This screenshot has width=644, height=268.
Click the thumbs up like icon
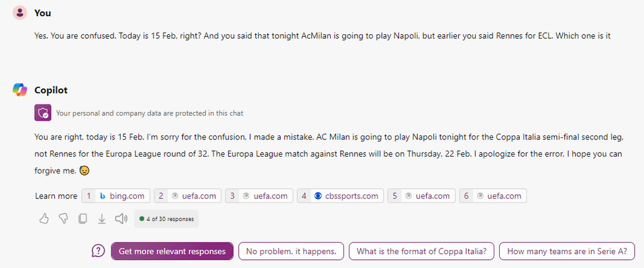point(44,218)
